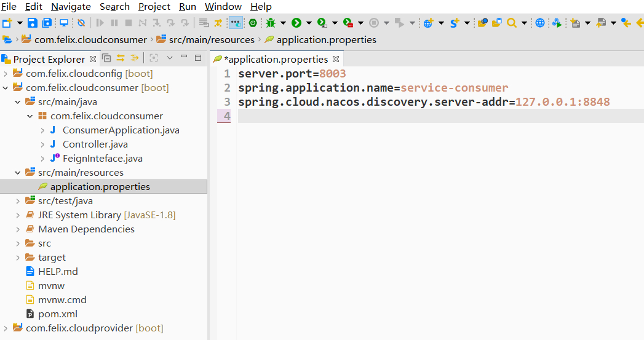Save the current file
The width and height of the screenshot is (644, 340).
pos(33,23)
